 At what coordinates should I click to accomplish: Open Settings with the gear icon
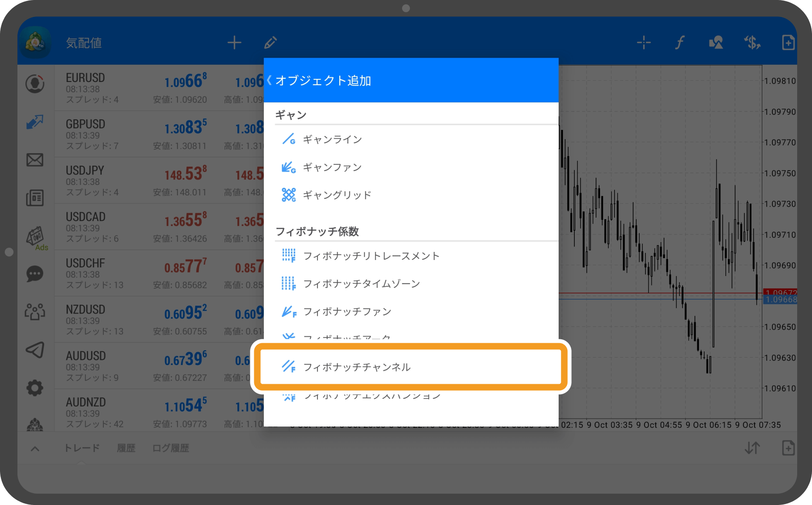pos(35,388)
